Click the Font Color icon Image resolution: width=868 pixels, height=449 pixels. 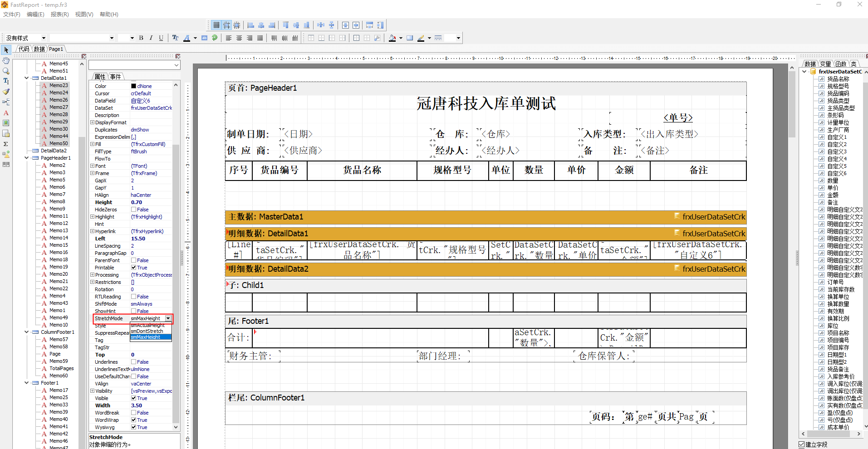186,38
